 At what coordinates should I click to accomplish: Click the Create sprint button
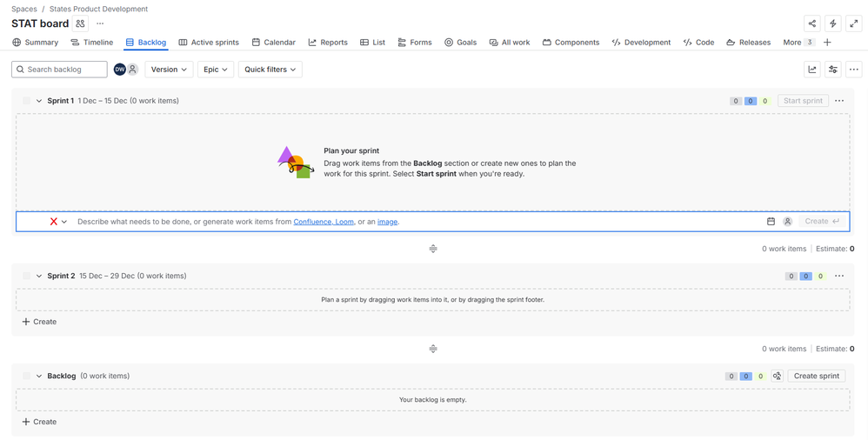tap(817, 376)
